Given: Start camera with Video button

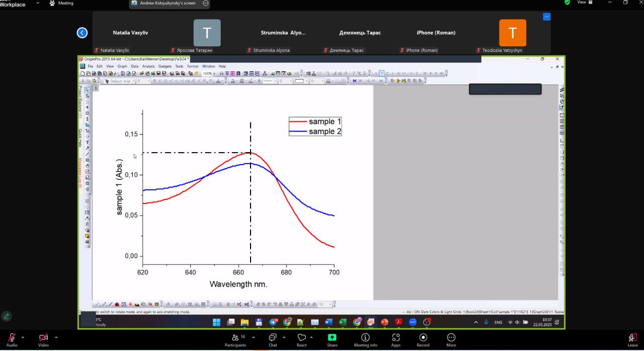Looking at the screenshot, I should [x=44, y=340].
